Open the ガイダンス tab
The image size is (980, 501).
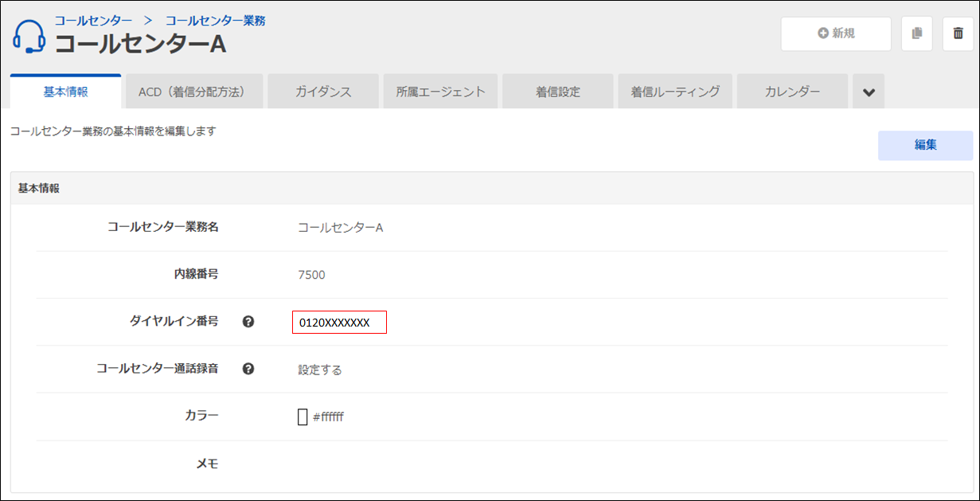(x=323, y=92)
